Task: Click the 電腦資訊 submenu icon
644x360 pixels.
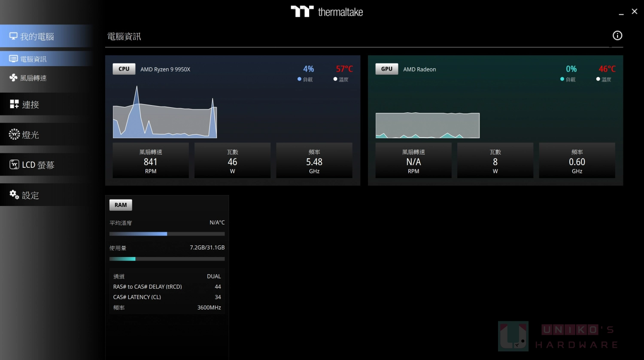Action: (13, 59)
